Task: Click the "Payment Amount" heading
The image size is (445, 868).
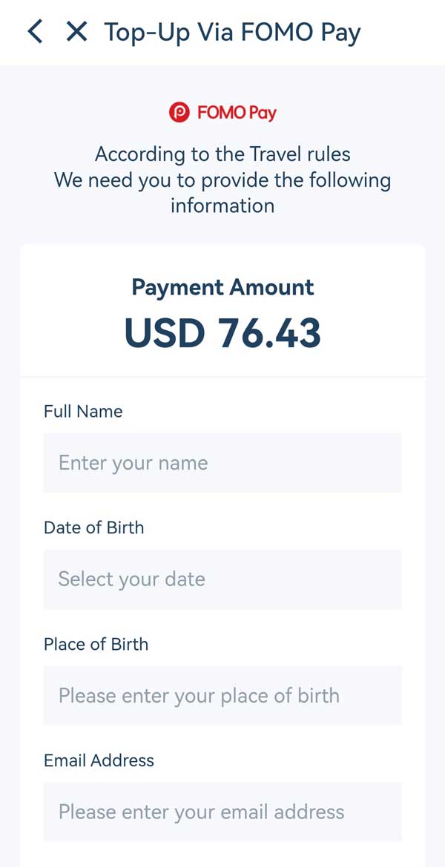Action: pyautogui.click(x=222, y=287)
